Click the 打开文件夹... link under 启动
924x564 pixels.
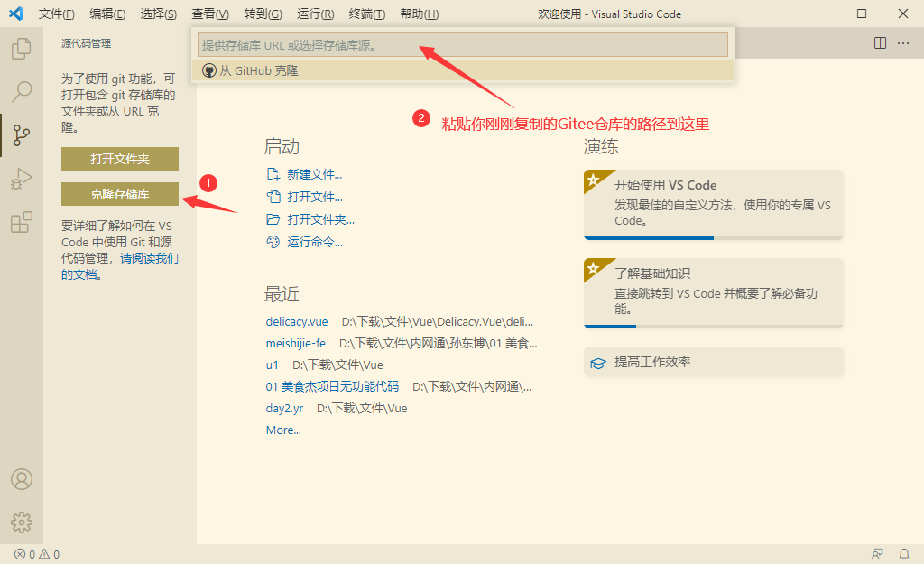(320, 219)
